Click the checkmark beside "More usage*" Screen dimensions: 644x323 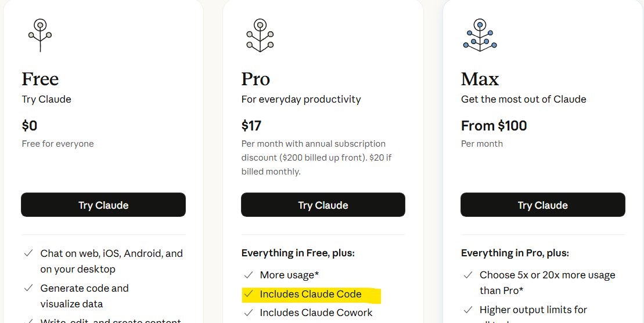[248, 275]
